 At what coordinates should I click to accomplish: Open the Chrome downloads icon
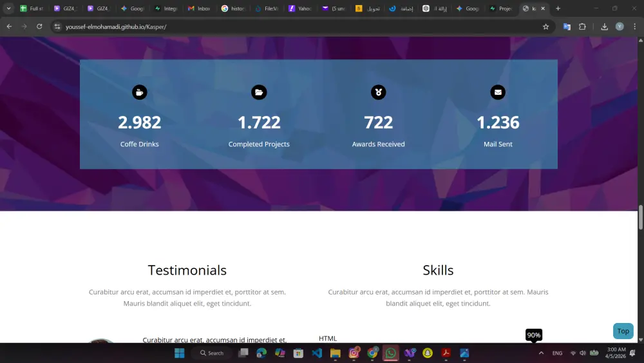604,26
